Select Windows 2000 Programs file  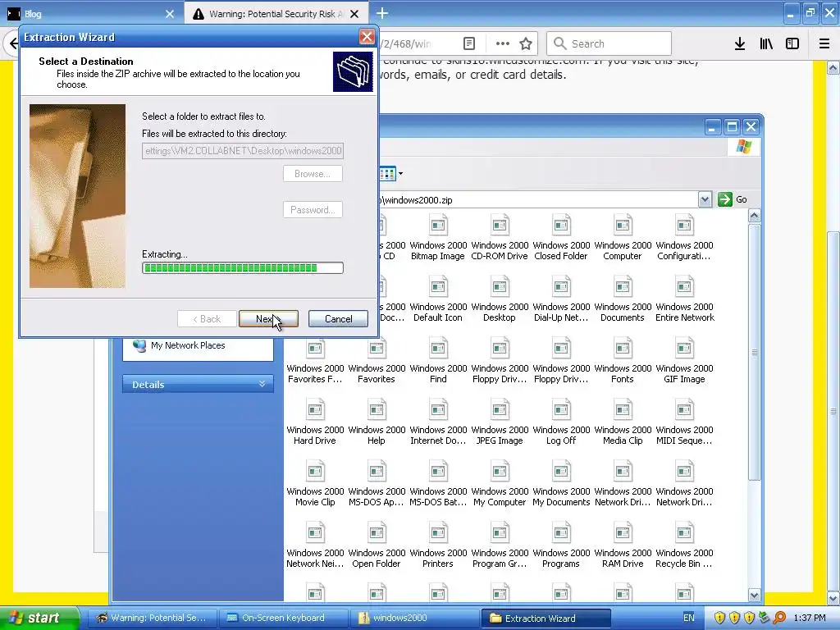(561, 546)
